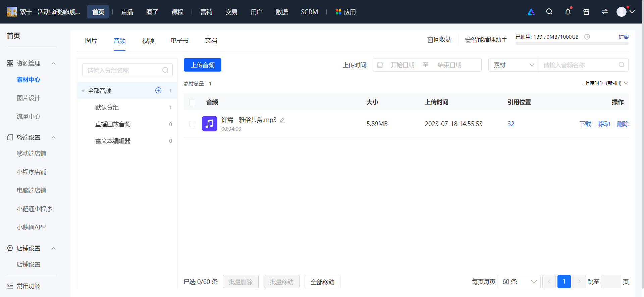Toggle the select-all checkbox in table header
This screenshot has height=297, width=644.
pyautogui.click(x=192, y=102)
